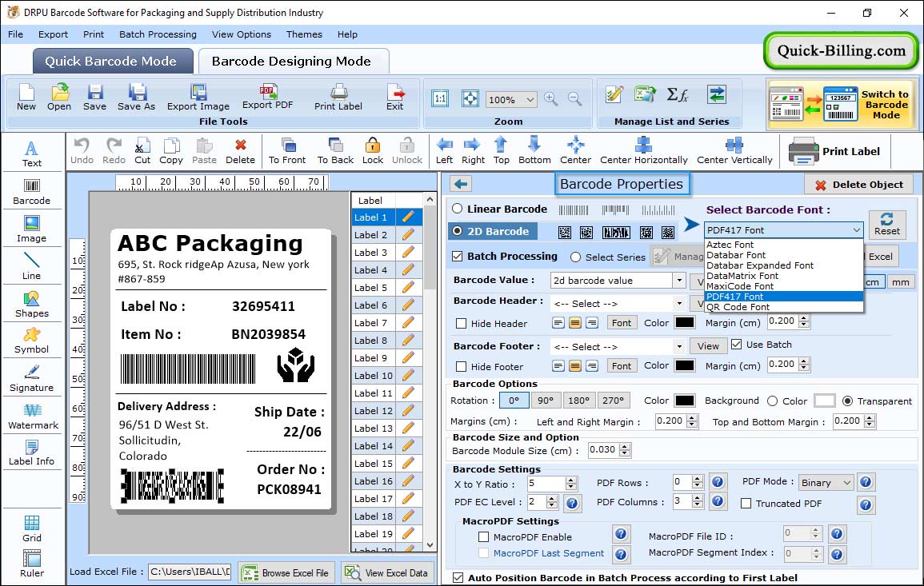Open the Barcode Header select dropdown
The width and height of the screenshot is (924, 586).
click(679, 303)
